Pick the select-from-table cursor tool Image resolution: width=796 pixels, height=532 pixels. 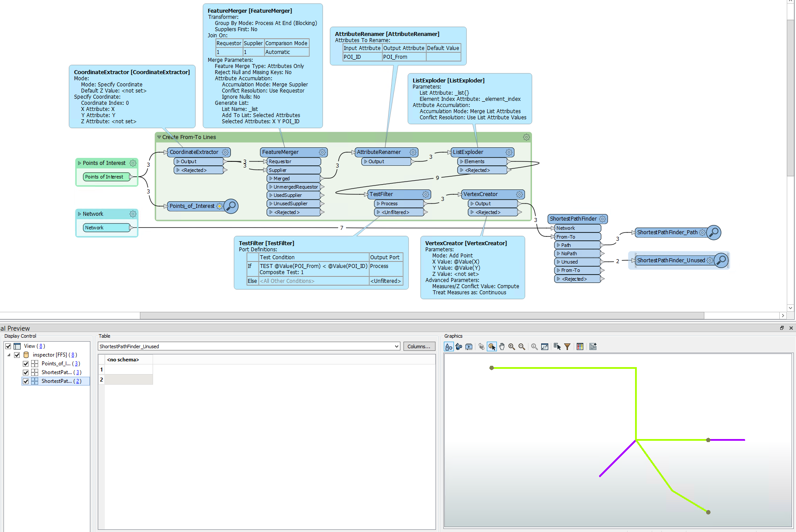click(x=557, y=346)
